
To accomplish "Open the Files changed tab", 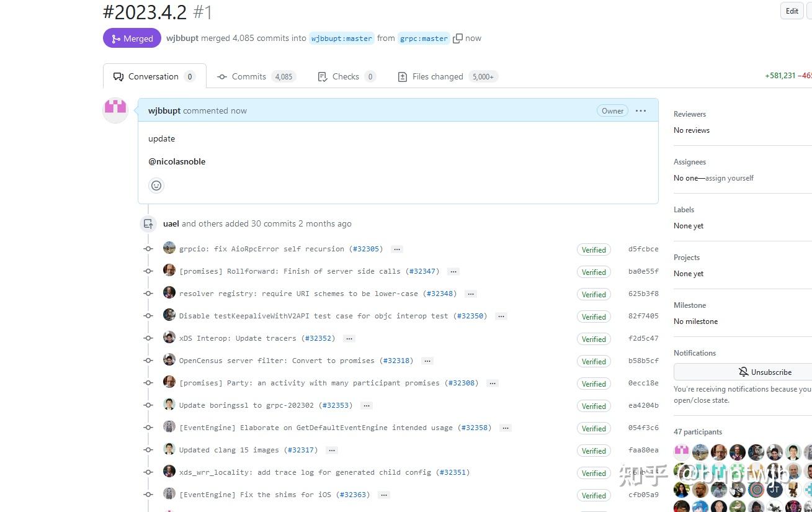I will (437, 76).
